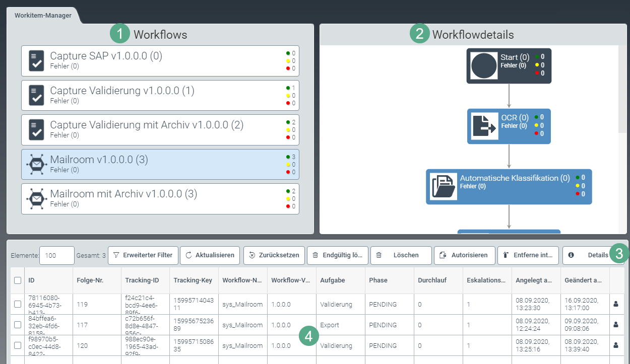Image resolution: width=630 pixels, height=364 pixels.
Task: Click user icon in row 117
Action: click(616, 325)
